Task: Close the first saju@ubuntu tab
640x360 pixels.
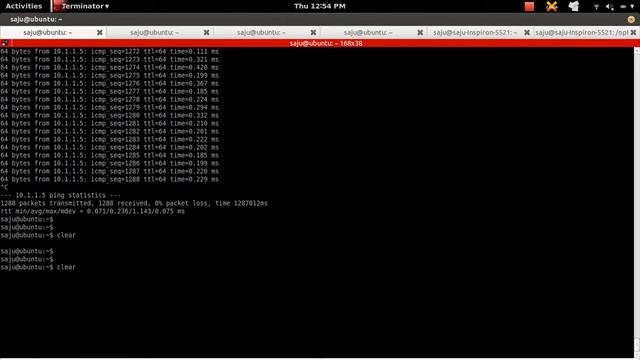Action: [100, 32]
